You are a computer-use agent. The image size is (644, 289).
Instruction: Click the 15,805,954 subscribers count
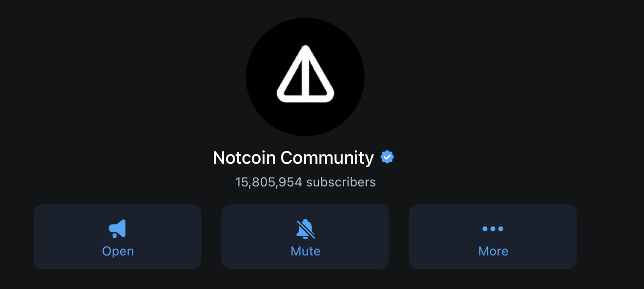point(305,182)
